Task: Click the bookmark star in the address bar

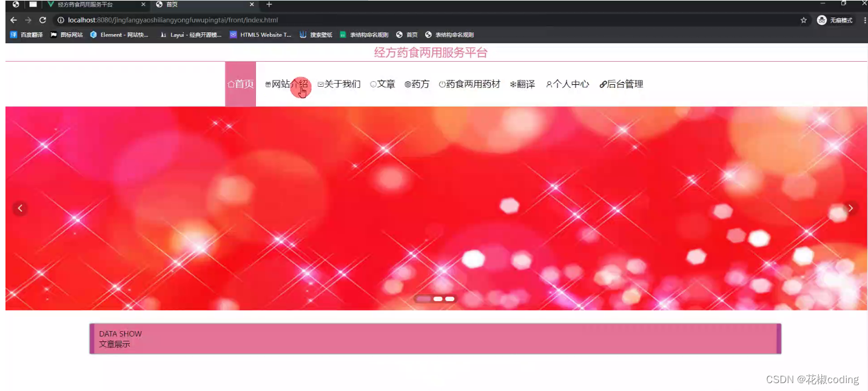Action: [x=804, y=19]
